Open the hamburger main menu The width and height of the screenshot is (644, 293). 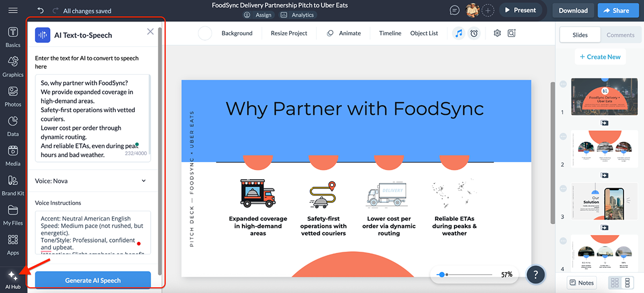point(13,10)
